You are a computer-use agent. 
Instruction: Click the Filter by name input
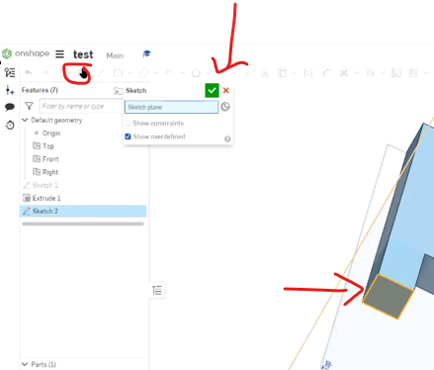click(81, 106)
